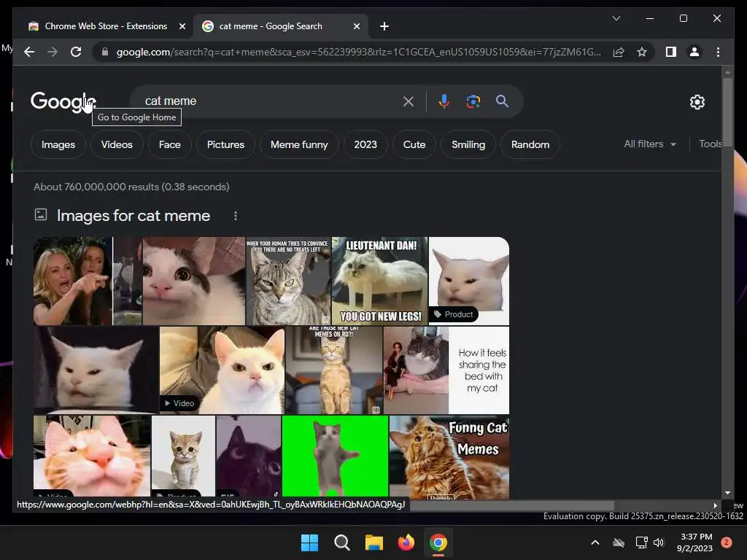Screen dimensions: 747x560
Task: Open Images for cat meme heading
Action: 133,216
